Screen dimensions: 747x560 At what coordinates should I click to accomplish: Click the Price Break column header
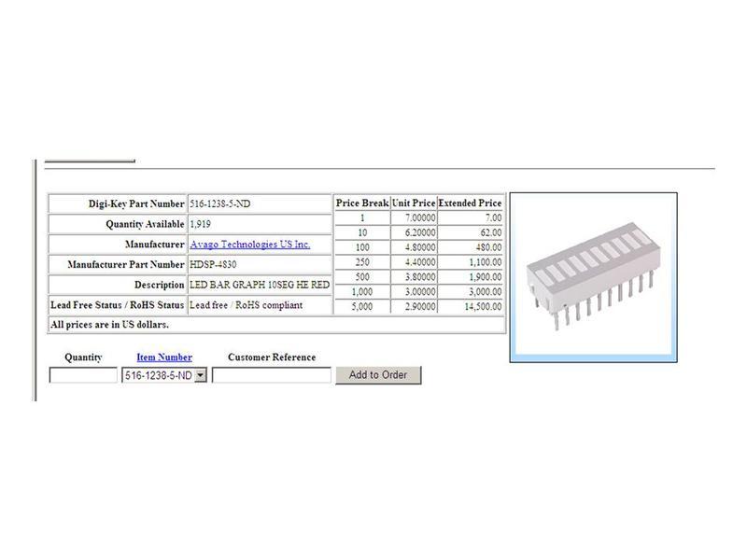[362, 203]
